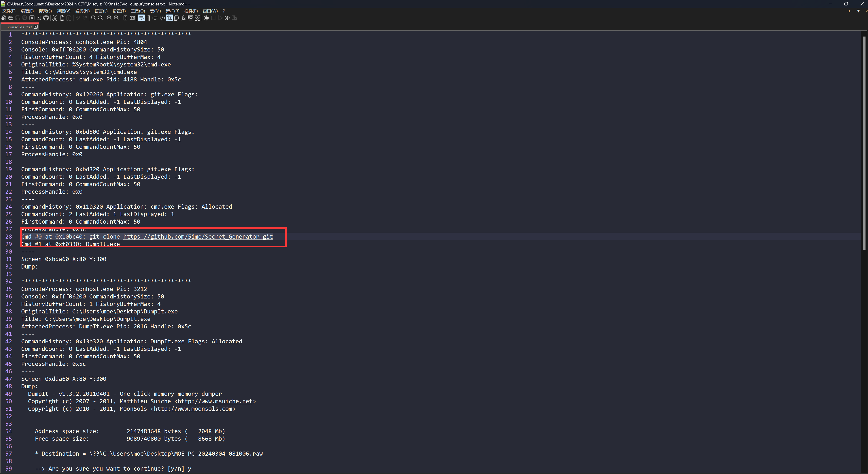Click the Destination MOE-PC-20240304-081006.raw line

tap(149, 454)
